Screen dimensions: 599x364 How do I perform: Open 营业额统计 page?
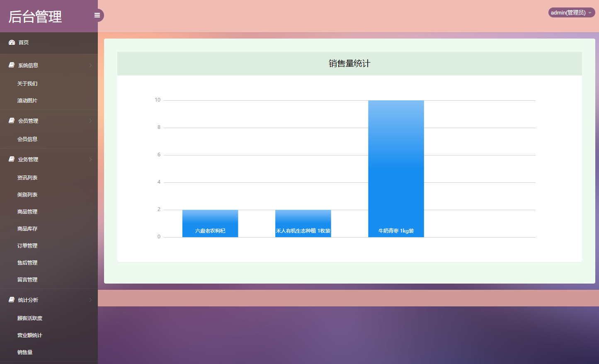tap(30, 335)
